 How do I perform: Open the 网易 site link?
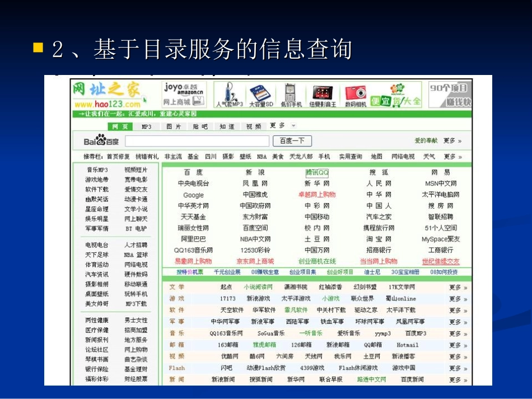click(440, 172)
